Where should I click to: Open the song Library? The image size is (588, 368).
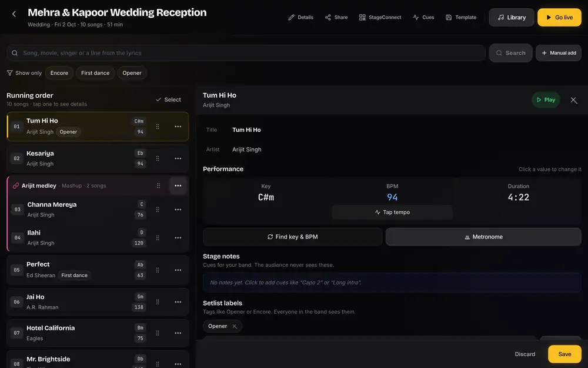(x=512, y=17)
